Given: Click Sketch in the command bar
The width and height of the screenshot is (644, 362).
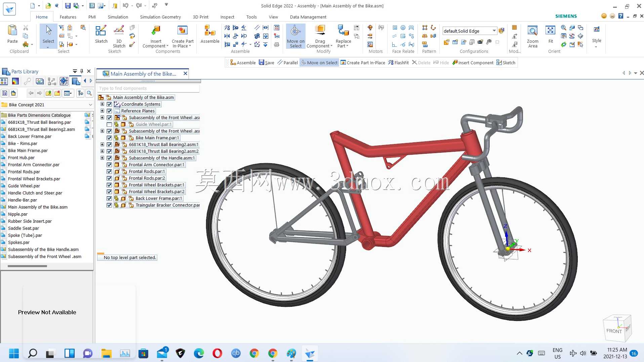Looking at the screenshot, I should point(506,63).
